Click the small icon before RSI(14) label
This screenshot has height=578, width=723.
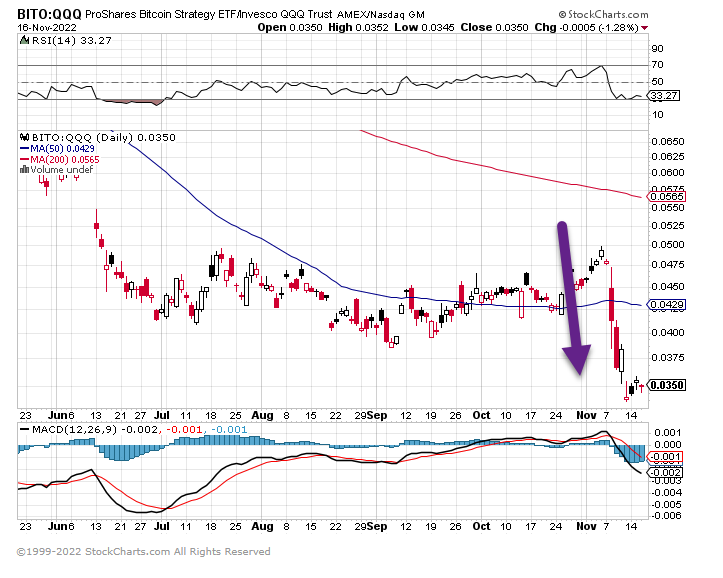(x=24, y=41)
